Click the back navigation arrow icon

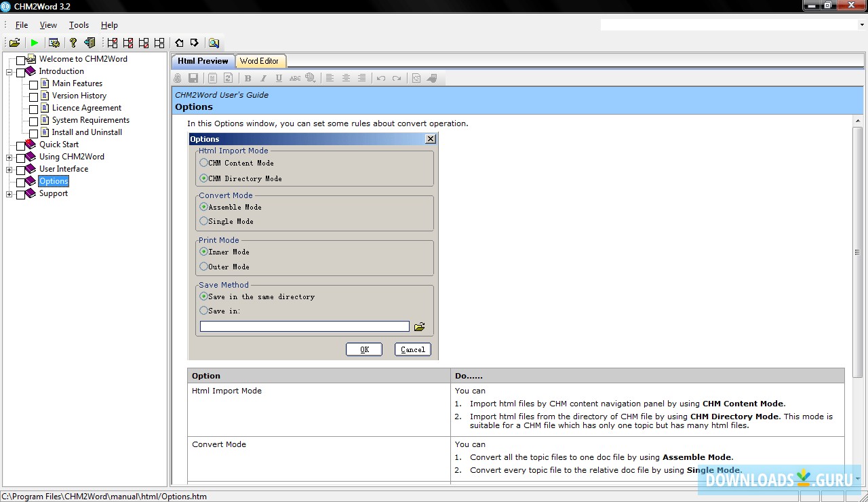(x=178, y=42)
